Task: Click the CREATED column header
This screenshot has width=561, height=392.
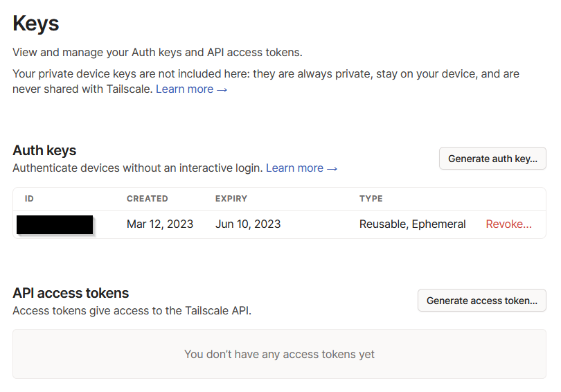Action: pyautogui.click(x=147, y=199)
